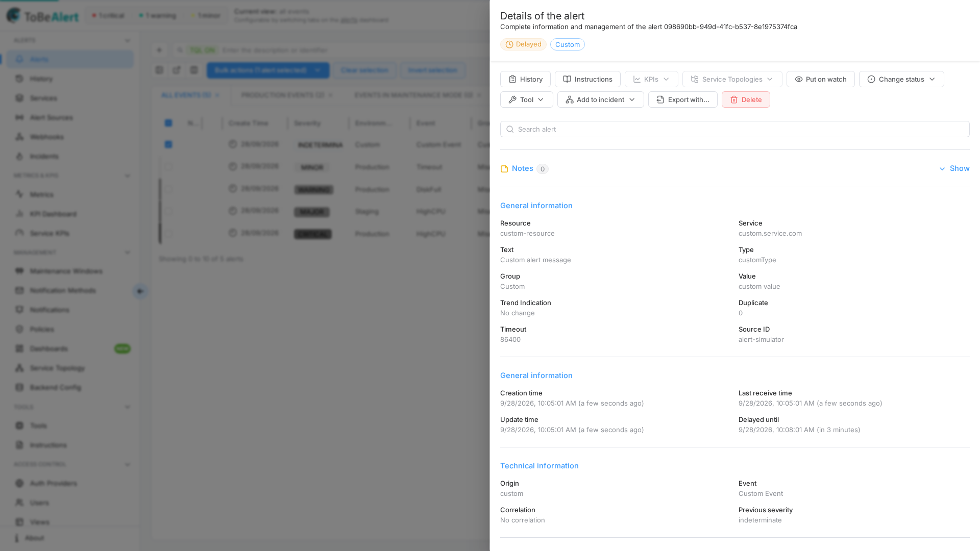This screenshot has width=980, height=551.
Task: Click Put on watch button
Action: click(x=820, y=79)
